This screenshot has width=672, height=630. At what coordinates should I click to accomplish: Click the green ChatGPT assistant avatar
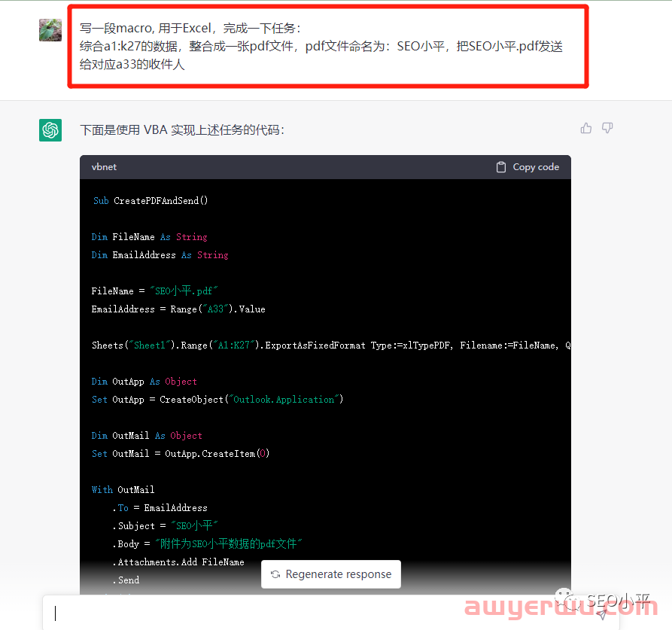[x=50, y=129]
